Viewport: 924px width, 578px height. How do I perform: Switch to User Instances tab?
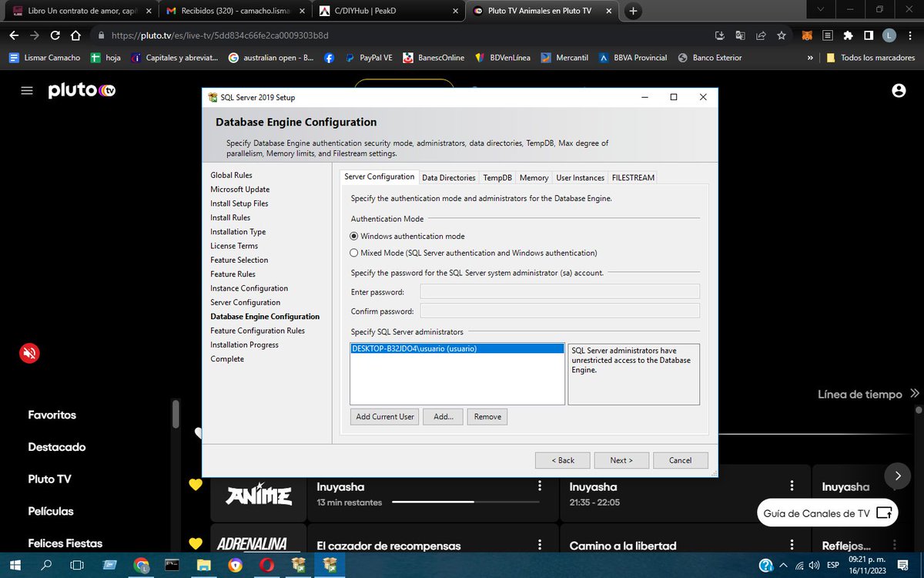tap(581, 178)
